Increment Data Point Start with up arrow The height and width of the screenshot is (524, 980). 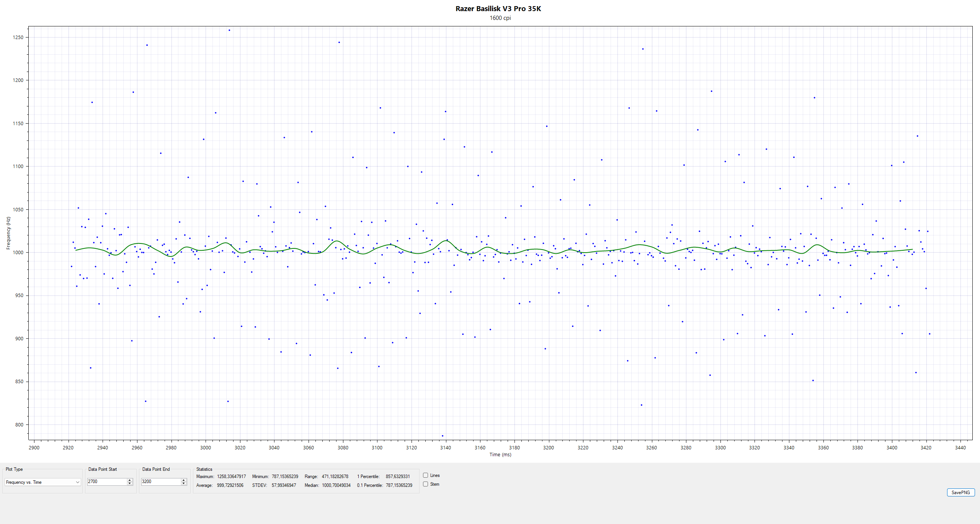130,480
